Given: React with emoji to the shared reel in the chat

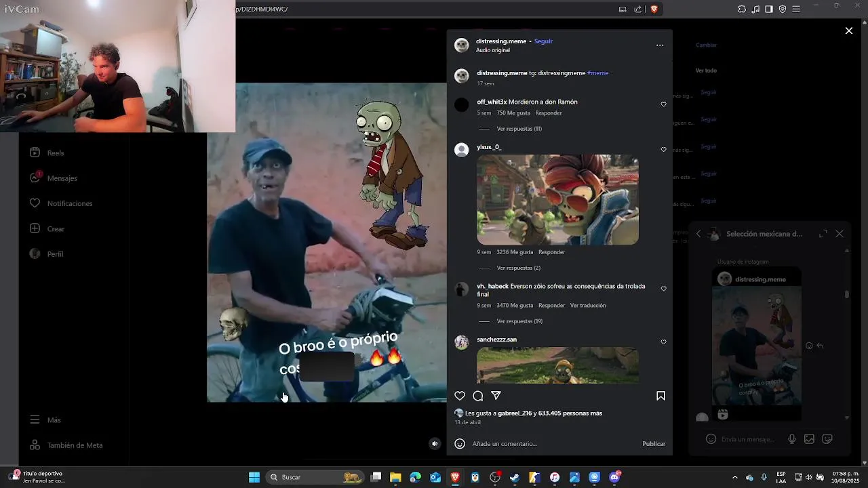Looking at the screenshot, I should coord(809,346).
